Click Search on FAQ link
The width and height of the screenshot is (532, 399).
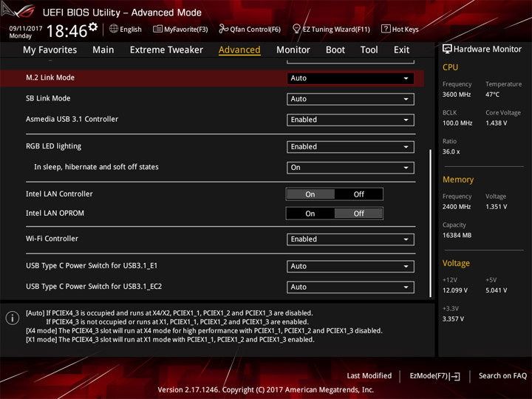coord(503,376)
